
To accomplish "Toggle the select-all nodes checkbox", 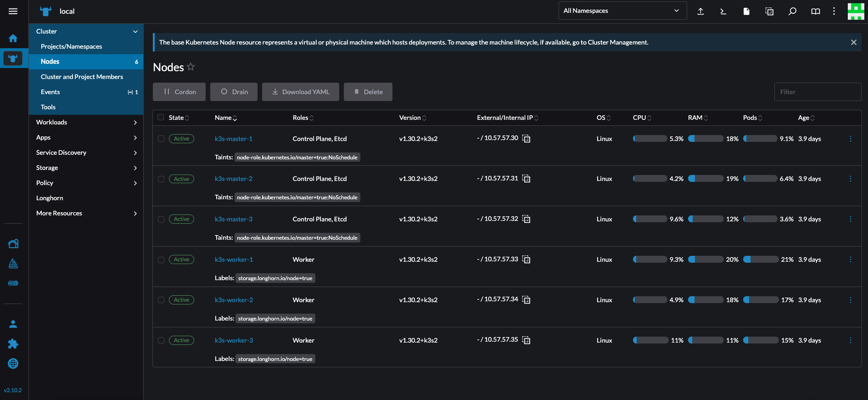I will point(161,117).
